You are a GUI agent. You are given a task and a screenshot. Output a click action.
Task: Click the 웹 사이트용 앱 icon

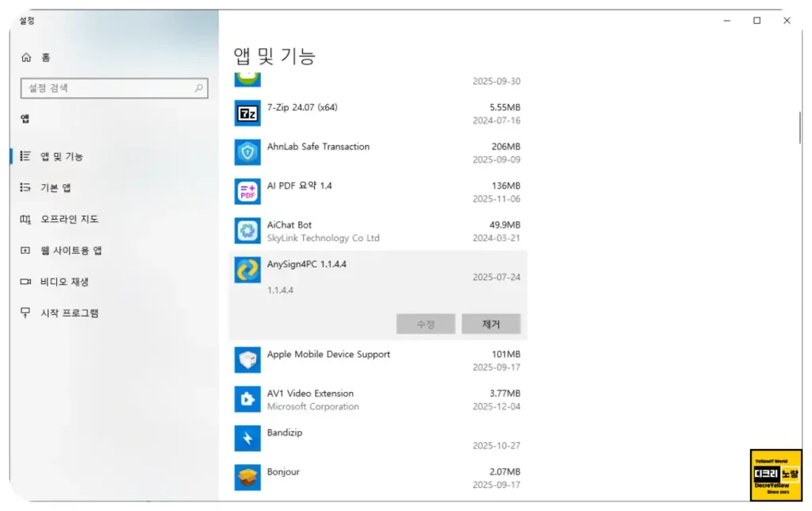25,250
